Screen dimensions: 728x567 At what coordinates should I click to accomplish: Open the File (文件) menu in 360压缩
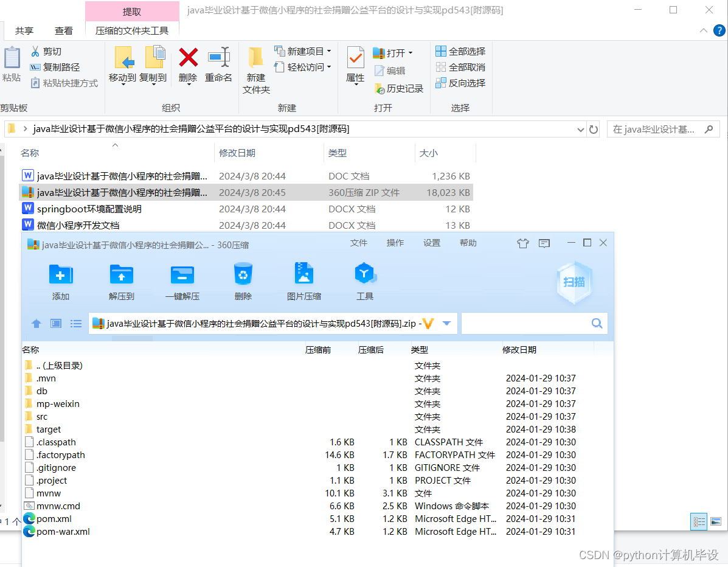(358, 243)
